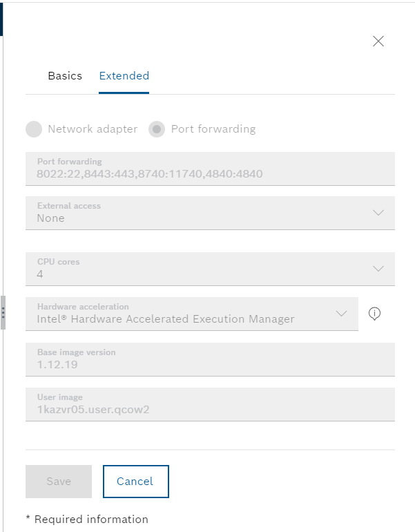This screenshot has width=415, height=532.
Task: Click the Port forwarding radio label
Action: pyautogui.click(x=213, y=129)
